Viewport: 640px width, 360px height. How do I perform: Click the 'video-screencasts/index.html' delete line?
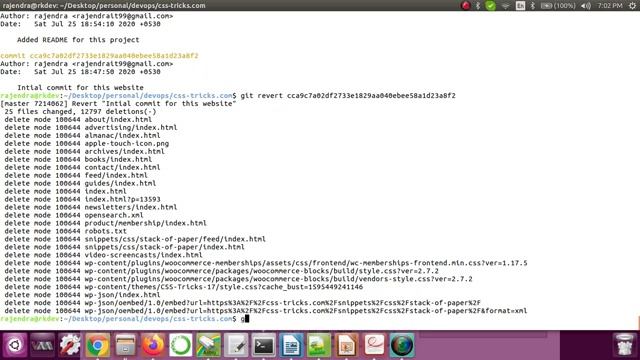[x=103, y=255]
